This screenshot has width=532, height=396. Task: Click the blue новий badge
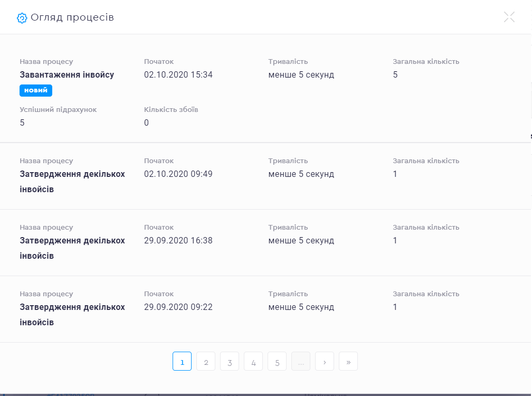[36, 90]
